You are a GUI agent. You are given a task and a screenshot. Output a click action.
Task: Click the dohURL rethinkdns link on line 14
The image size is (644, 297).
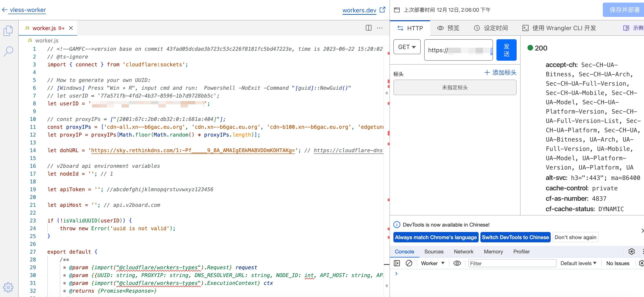(193, 150)
